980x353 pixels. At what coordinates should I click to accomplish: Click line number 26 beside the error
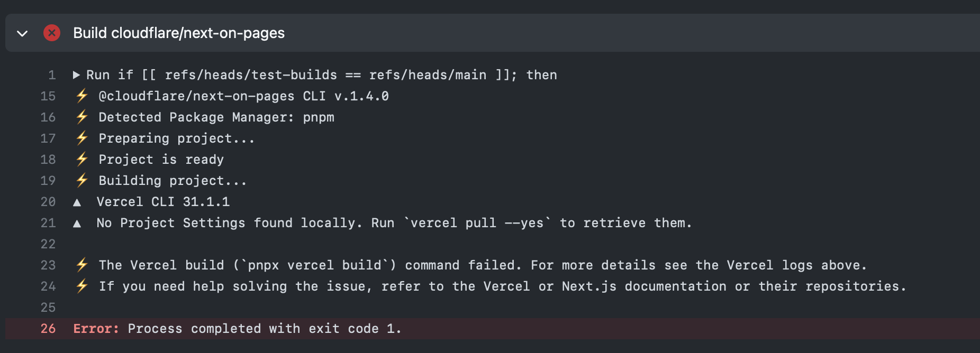(48, 328)
